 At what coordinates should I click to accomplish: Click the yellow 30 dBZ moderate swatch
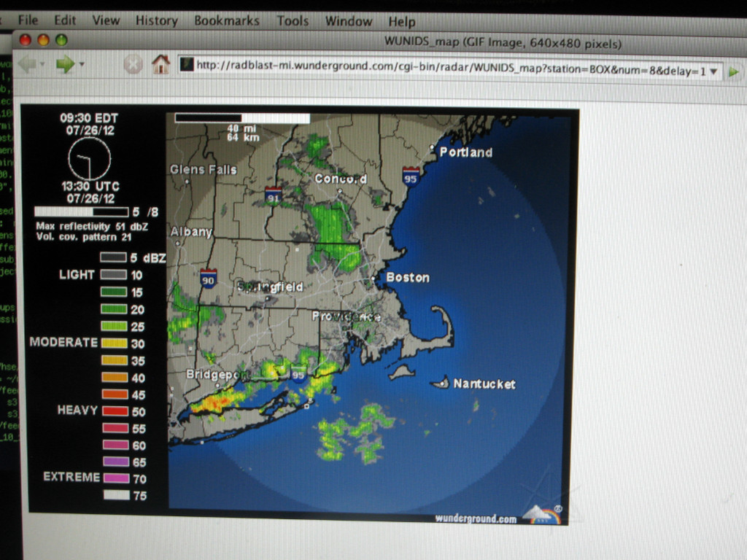coord(115,343)
